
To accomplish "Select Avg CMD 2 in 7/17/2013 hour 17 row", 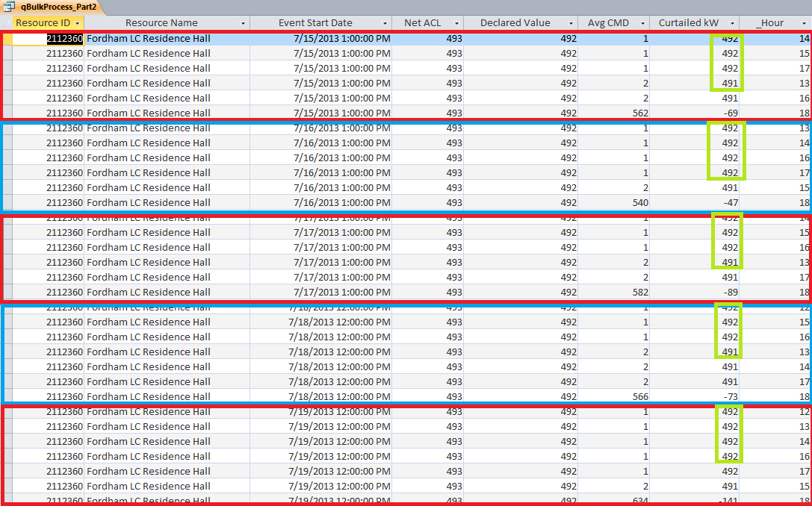I will point(613,277).
